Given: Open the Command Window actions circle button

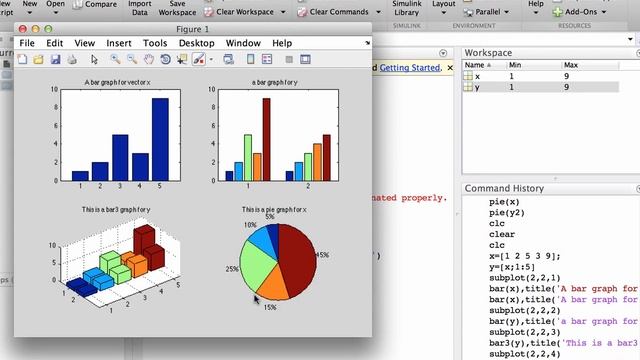Looking at the screenshot, I should point(443,53).
